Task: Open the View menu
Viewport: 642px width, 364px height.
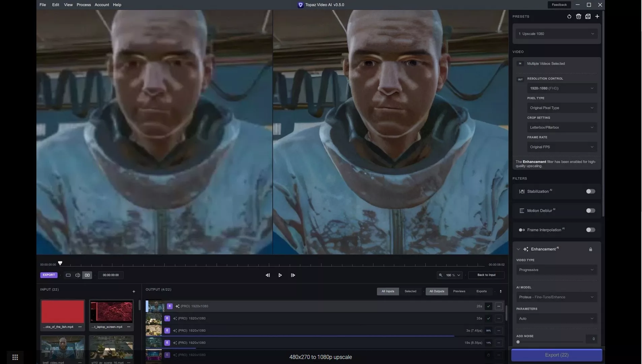Action: point(68,5)
